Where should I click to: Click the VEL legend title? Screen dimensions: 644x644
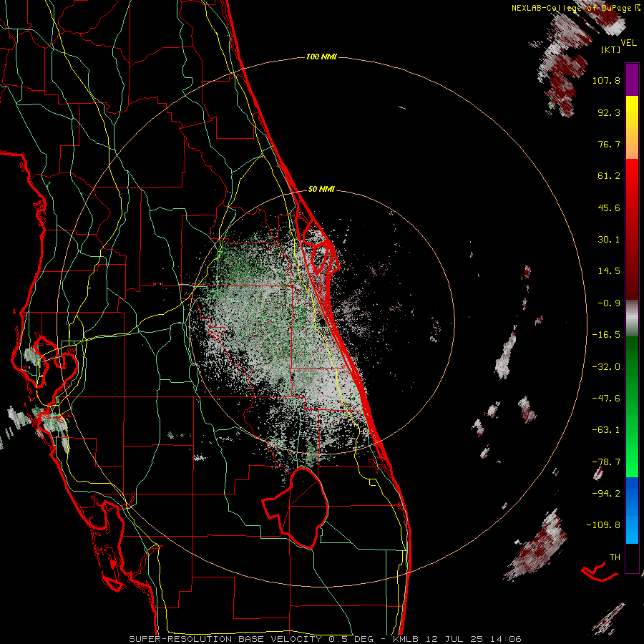629,42
